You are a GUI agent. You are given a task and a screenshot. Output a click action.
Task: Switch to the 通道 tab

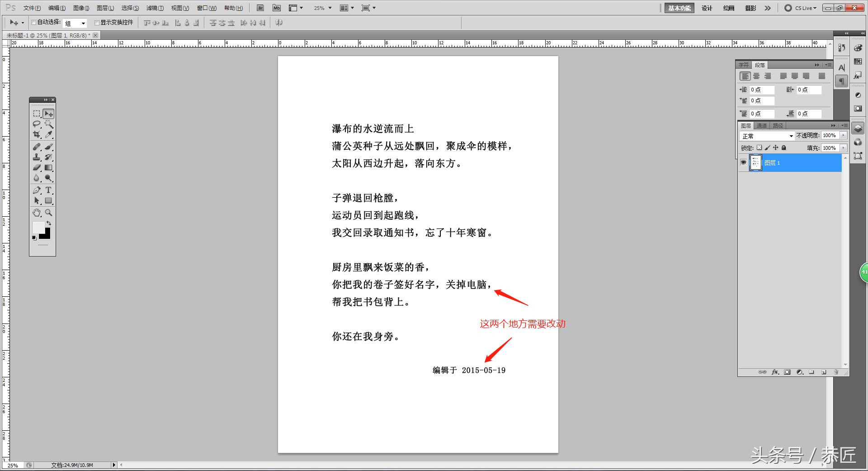click(762, 126)
